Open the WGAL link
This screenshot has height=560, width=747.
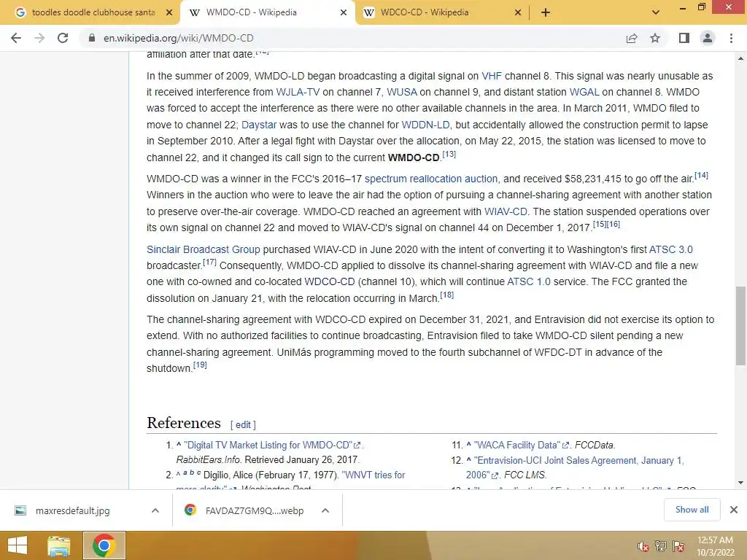pos(584,92)
